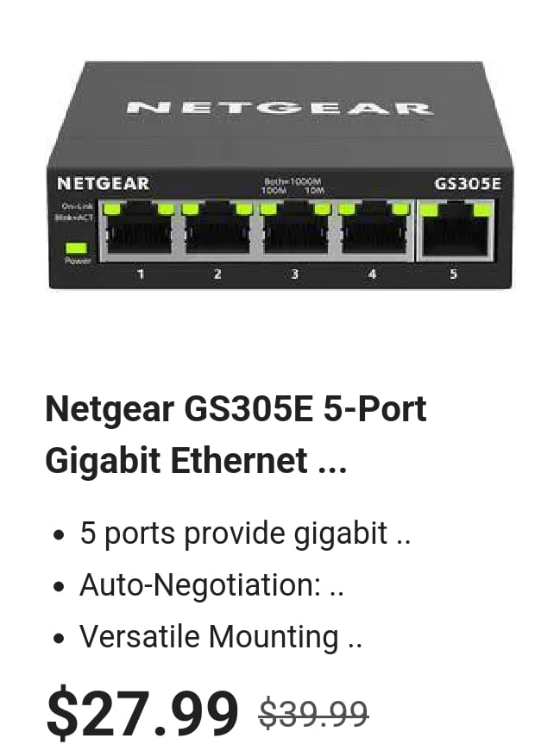Click the green Power LED indicator
Viewport: 560px width, 751px height.
tap(76, 248)
